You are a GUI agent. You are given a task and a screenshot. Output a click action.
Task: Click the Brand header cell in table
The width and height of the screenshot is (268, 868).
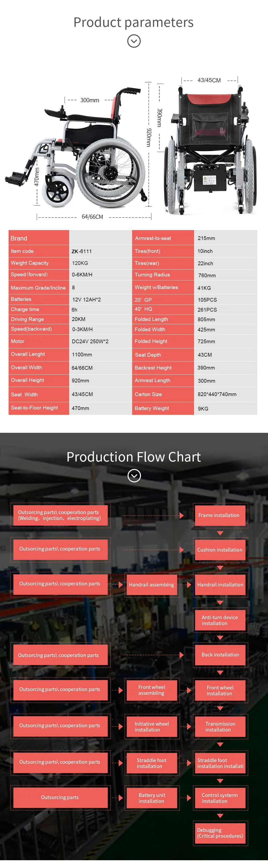point(39,238)
